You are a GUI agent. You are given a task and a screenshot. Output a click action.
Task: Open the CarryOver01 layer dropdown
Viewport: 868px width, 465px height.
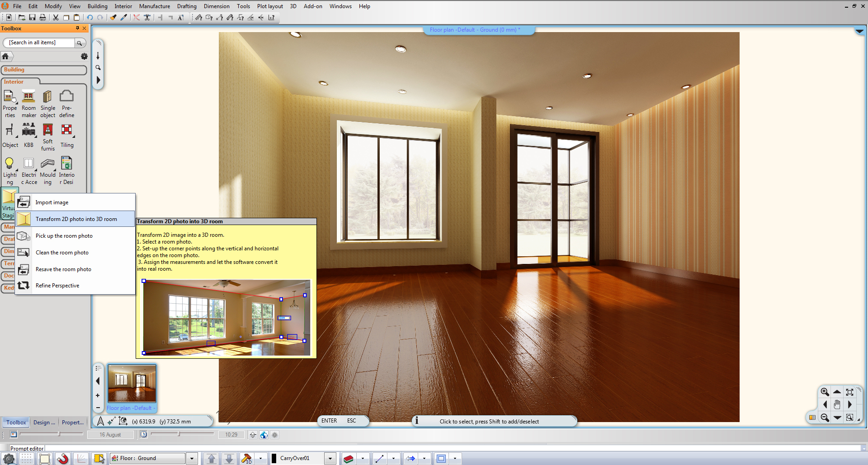click(330, 459)
